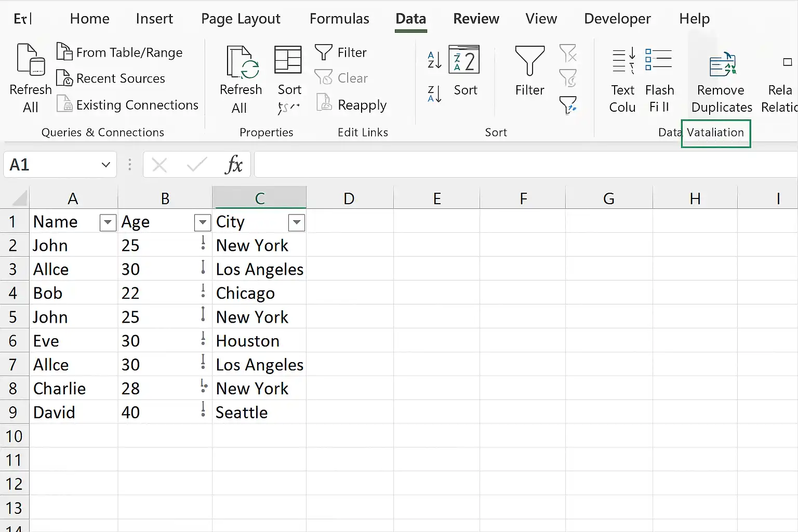Click the large Filter funnel icon
The width and height of the screenshot is (798, 532).
click(x=529, y=61)
